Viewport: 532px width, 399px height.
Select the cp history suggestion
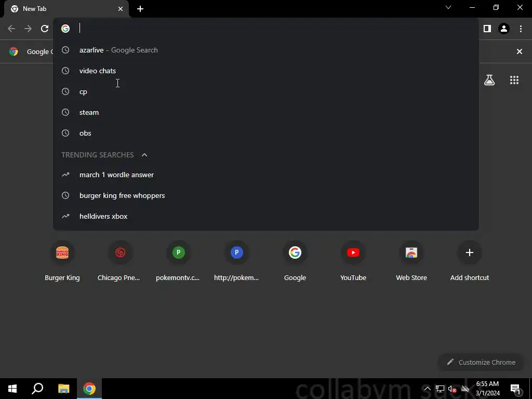pos(266,91)
